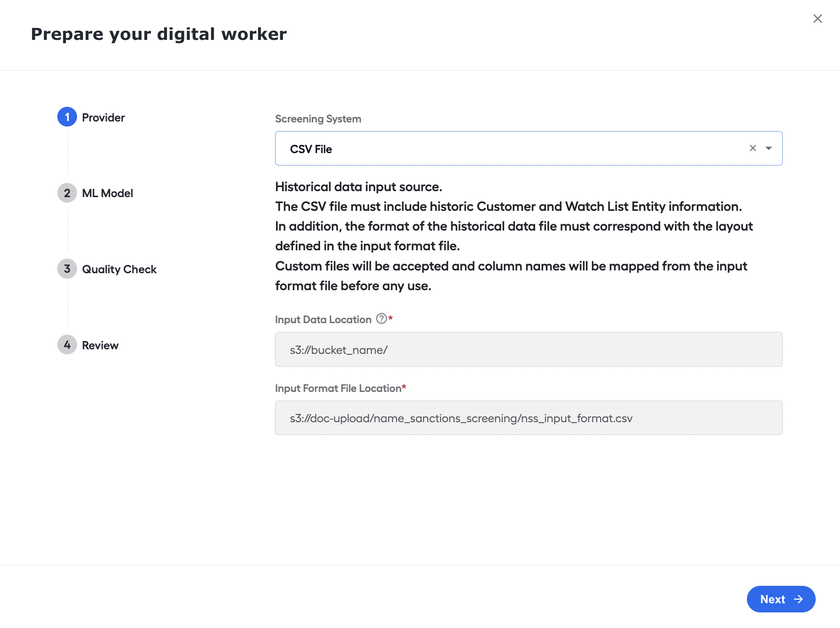The image size is (840, 628).
Task: Go to the Review step label
Action: pyautogui.click(x=100, y=346)
